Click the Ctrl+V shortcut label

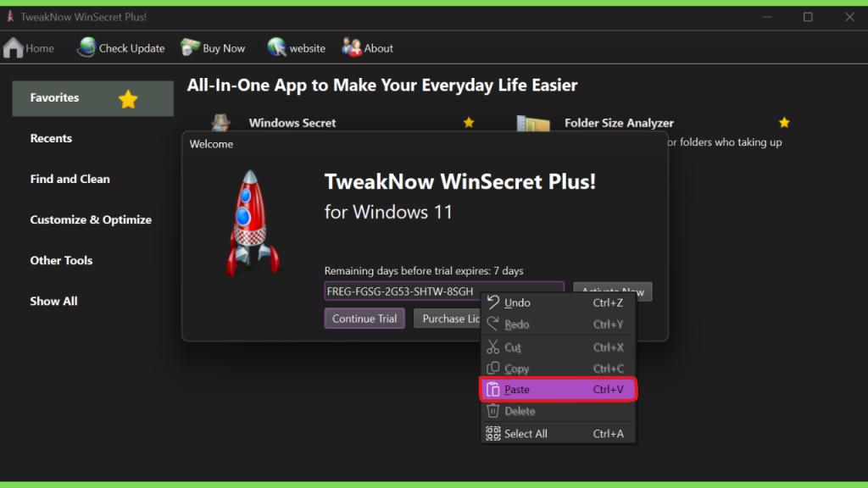point(608,390)
